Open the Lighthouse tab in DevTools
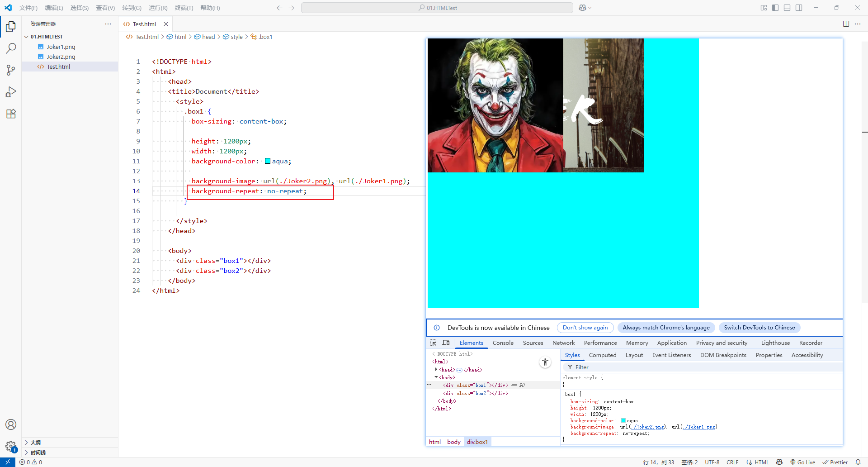868x467 pixels. (x=775, y=343)
